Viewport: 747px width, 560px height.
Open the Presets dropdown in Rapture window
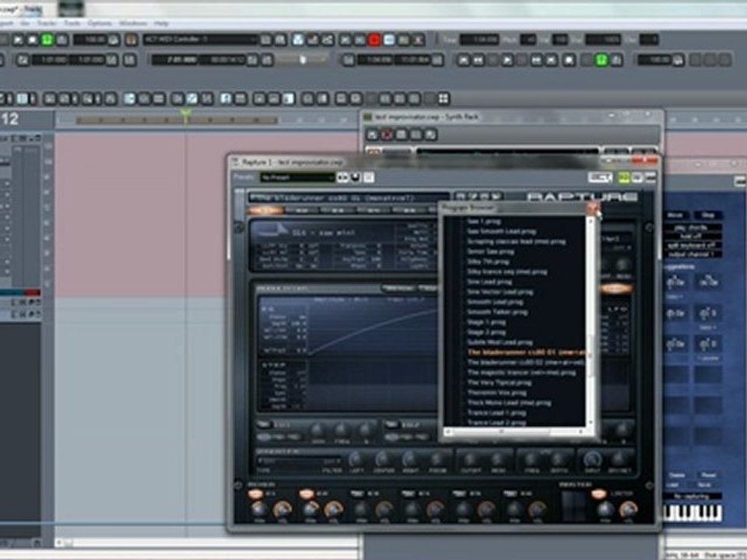[297, 177]
